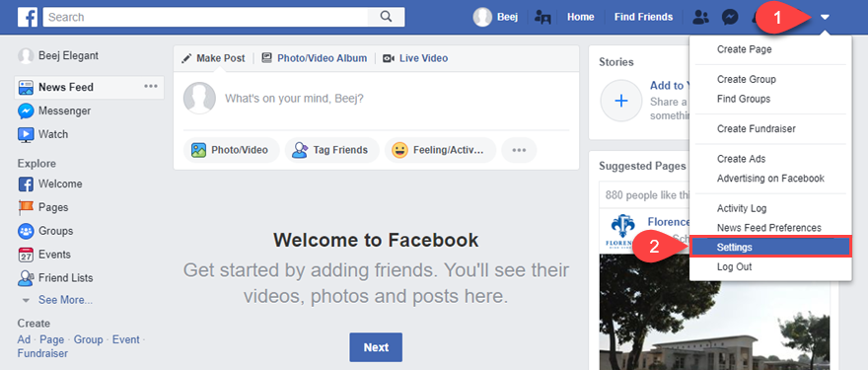The width and height of the screenshot is (868, 370).
Task: Open the News Feed options ellipsis
Action: [x=151, y=87]
